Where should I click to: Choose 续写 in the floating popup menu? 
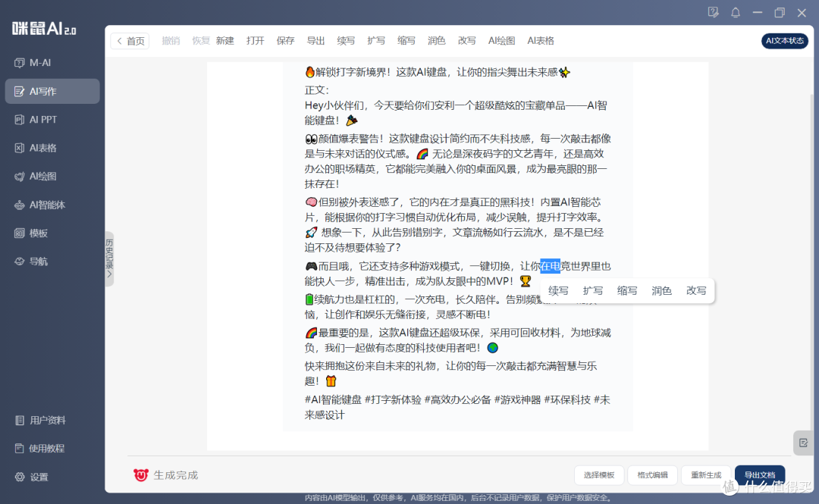(x=558, y=291)
